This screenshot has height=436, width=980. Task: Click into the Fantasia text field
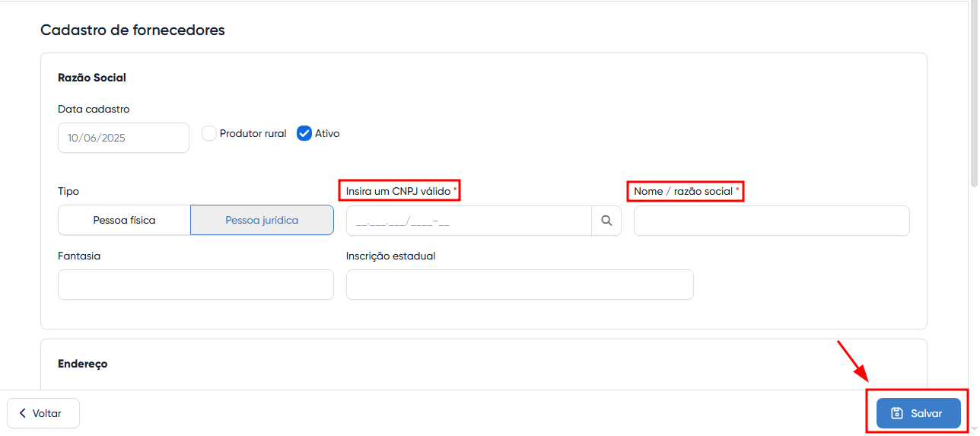(196, 285)
